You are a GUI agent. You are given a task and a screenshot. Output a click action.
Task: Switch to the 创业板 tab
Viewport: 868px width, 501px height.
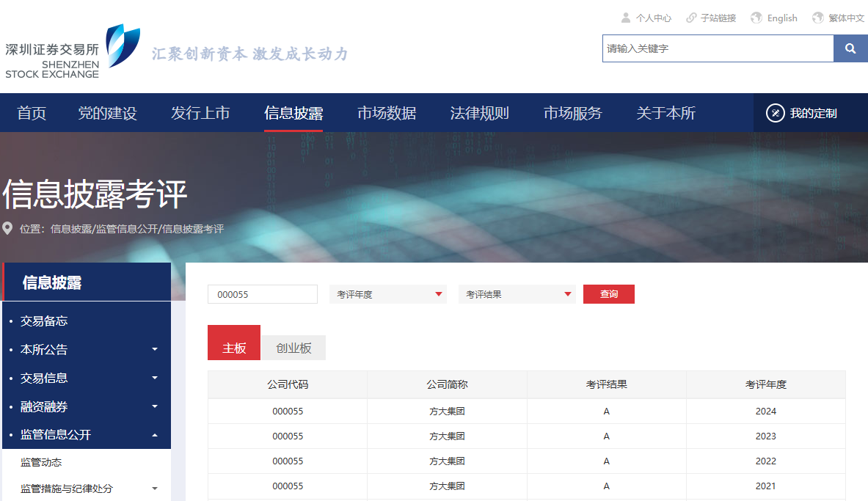(293, 348)
